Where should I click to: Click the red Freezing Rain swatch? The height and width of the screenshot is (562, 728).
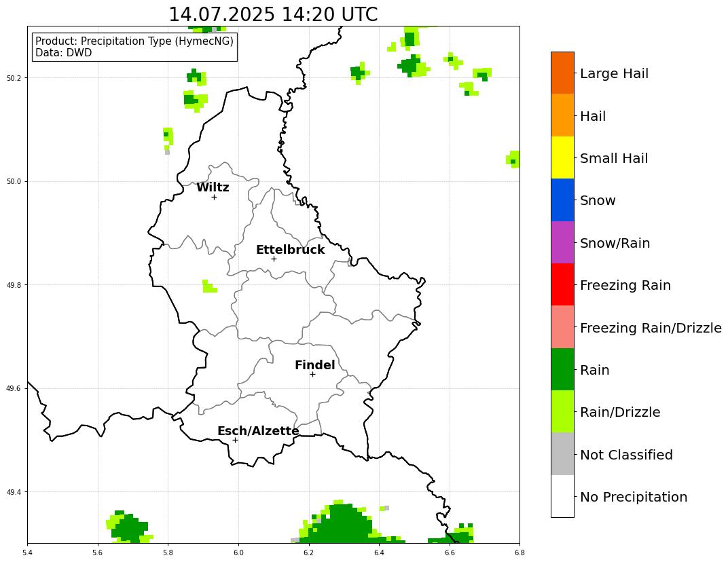(562, 284)
